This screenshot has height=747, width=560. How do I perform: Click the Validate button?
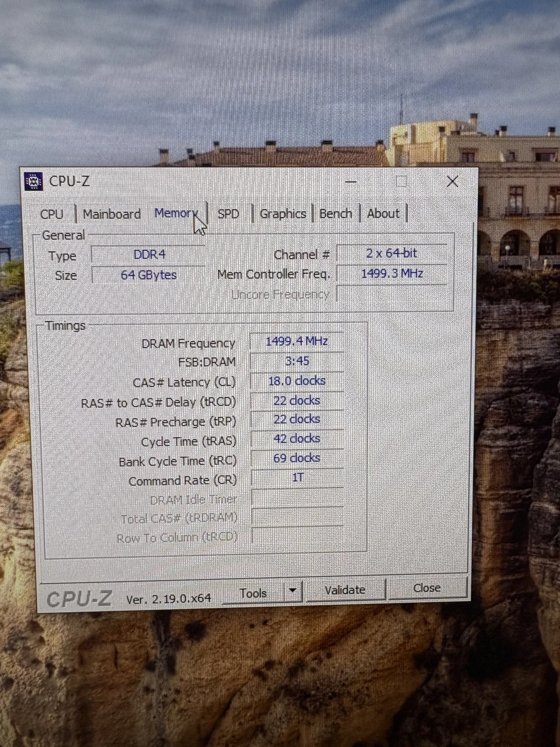[x=345, y=590]
